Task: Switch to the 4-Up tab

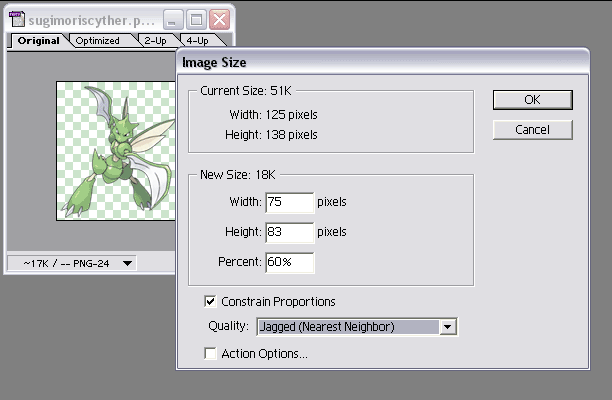Action: point(197,41)
